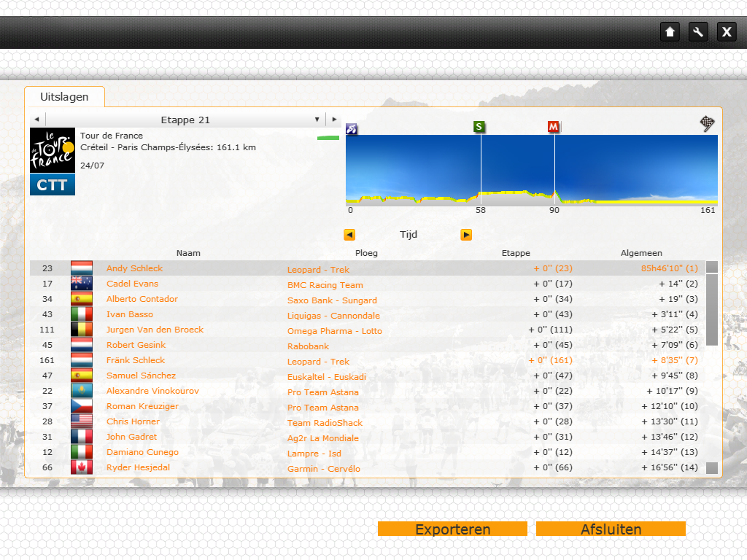Image resolution: width=747 pixels, height=560 pixels.
Task: Click the Tour de France logo
Action: (53, 151)
